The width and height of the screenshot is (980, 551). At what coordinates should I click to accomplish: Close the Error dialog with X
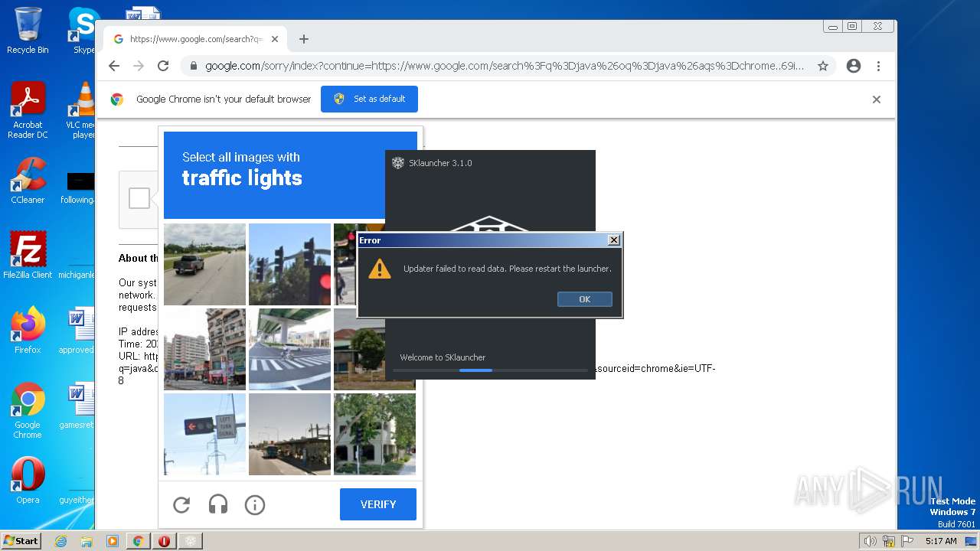click(x=613, y=240)
